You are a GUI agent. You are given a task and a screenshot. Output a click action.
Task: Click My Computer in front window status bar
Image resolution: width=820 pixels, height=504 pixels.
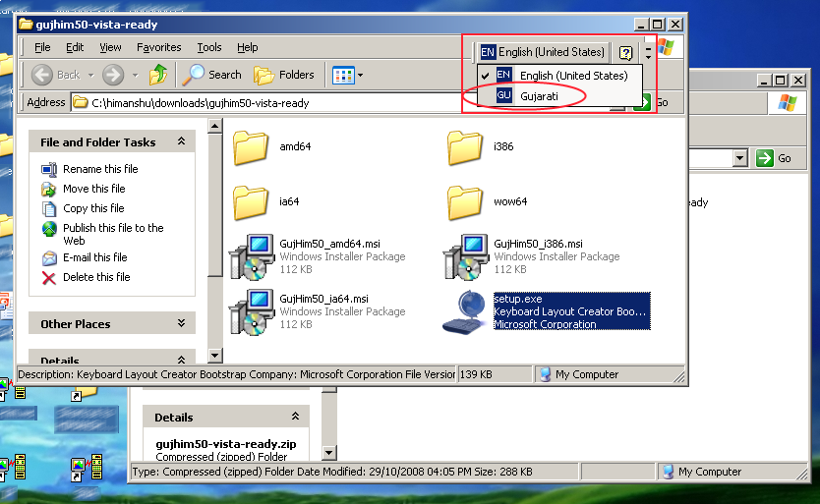click(x=579, y=374)
